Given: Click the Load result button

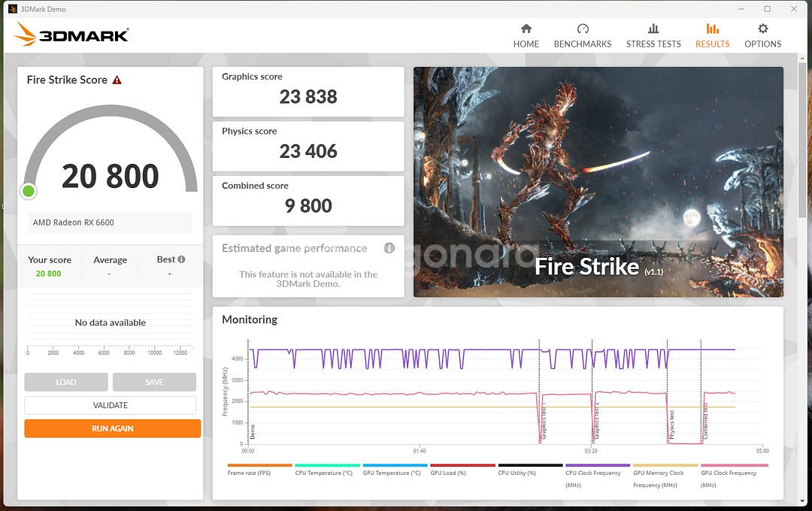Looking at the screenshot, I should point(66,382).
